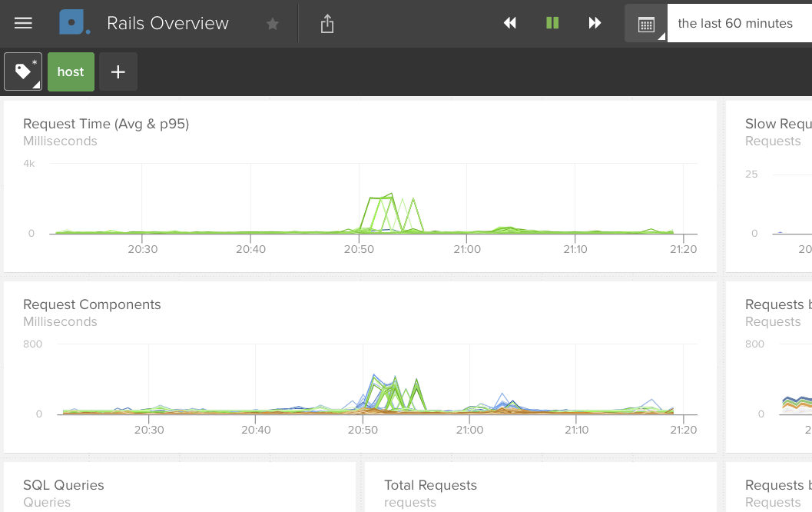
Task: Open the Request Time (Avg & p95) chart title
Action: point(106,124)
